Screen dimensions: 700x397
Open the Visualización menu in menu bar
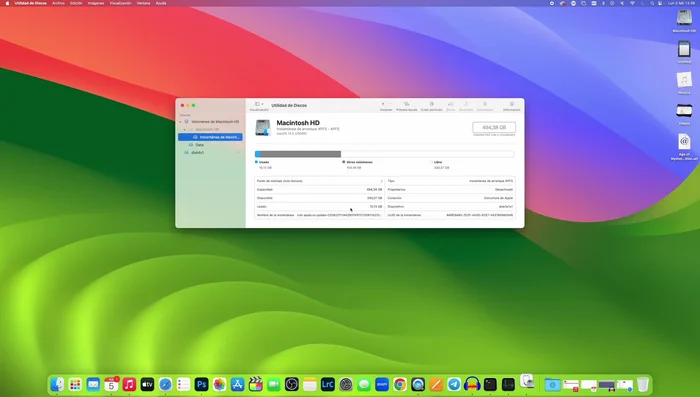tap(121, 3)
